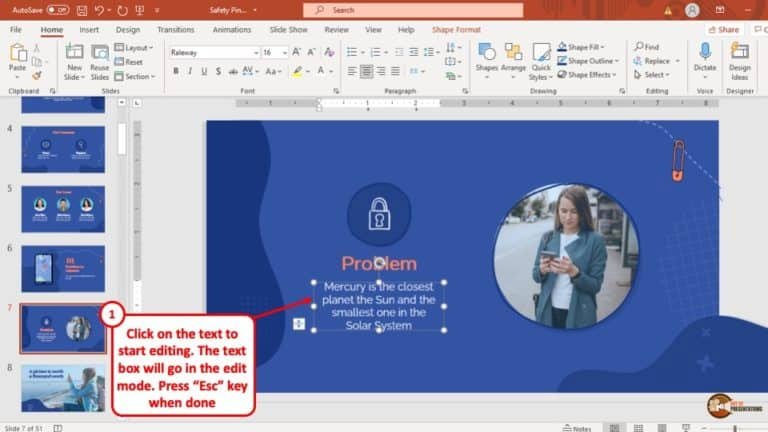
Task: Click the zoom slider in status bar
Action: click(735, 427)
